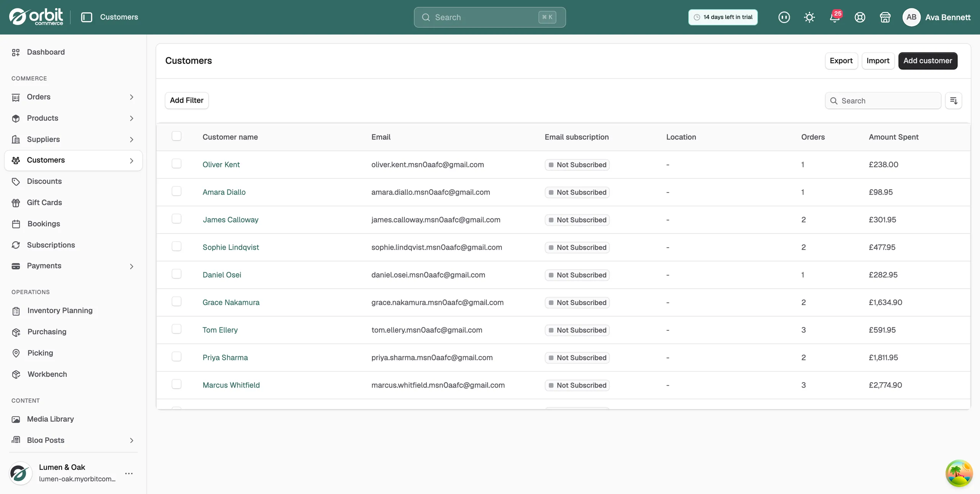Check the Amara Diallo row checkbox
Viewport: 980px width, 494px height.
[176, 191]
